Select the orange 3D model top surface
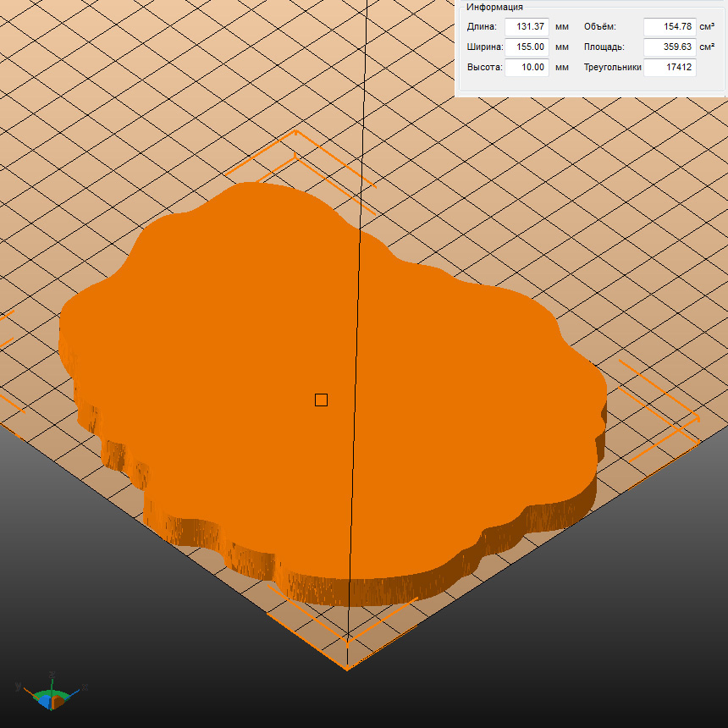 [x=254, y=339]
